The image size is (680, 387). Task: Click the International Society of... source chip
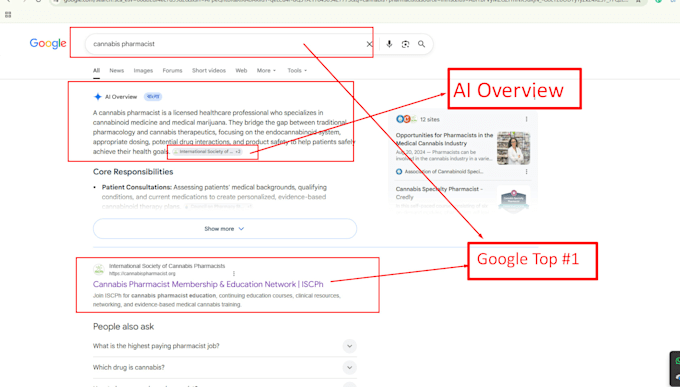pyautogui.click(x=207, y=152)
